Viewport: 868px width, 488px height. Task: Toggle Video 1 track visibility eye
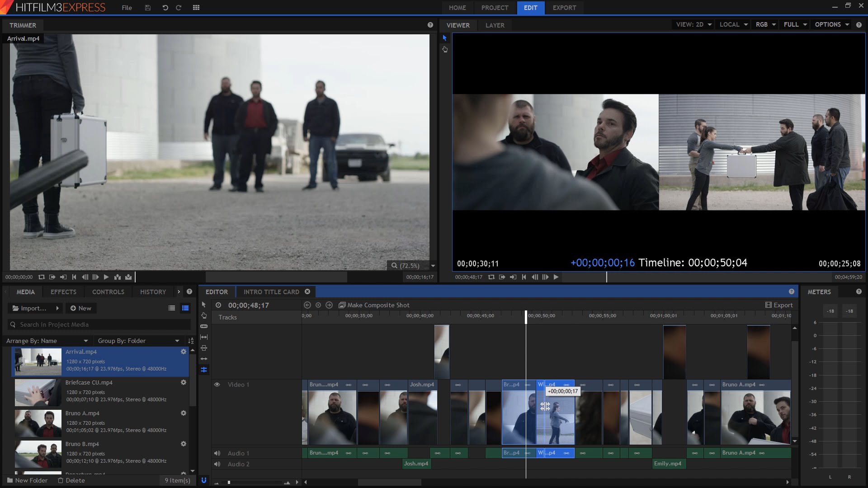217,385
